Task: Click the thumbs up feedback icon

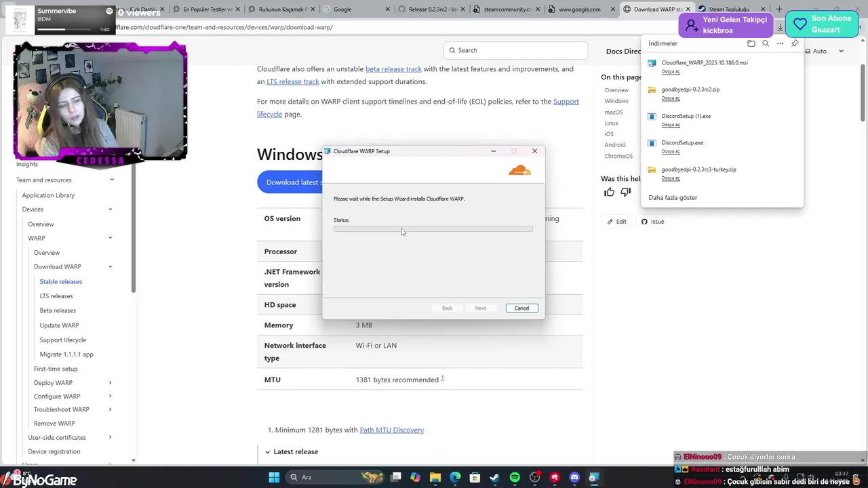Action: click(x=609, y=192)
